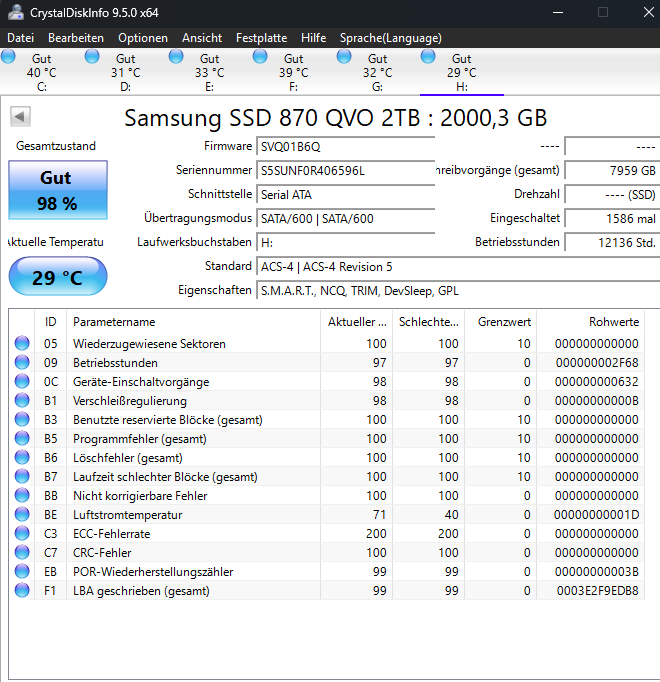This screenshot has height=682, width=660.
Task: Select drive D: tab at 31 °C
Action: pyautogui.click(x=126, y=72)
